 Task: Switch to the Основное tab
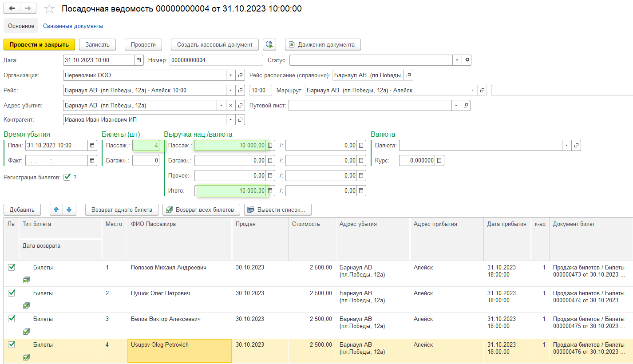click(21, 26)
